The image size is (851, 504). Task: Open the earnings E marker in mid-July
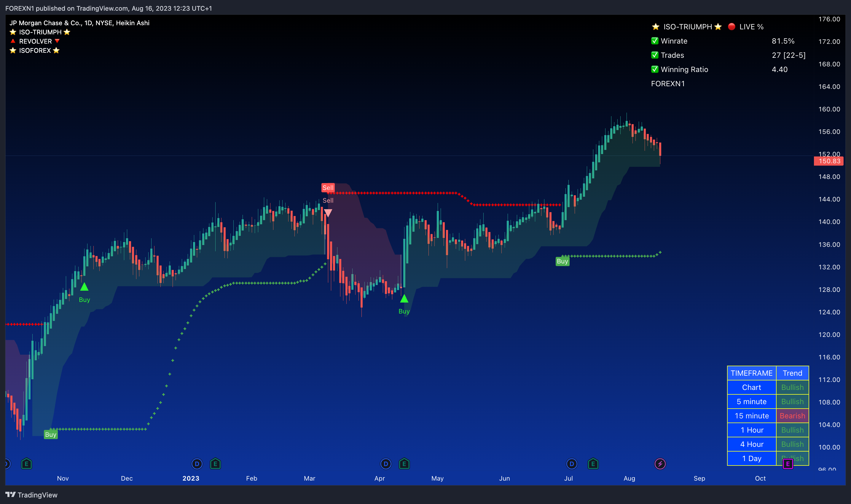(x=593, y=464)
